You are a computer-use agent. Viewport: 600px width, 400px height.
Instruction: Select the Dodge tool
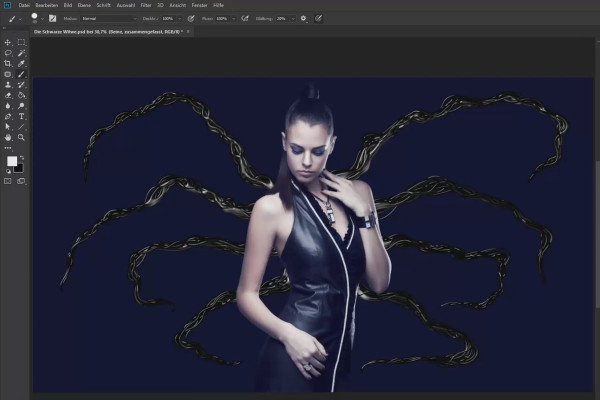pos(21,106)
